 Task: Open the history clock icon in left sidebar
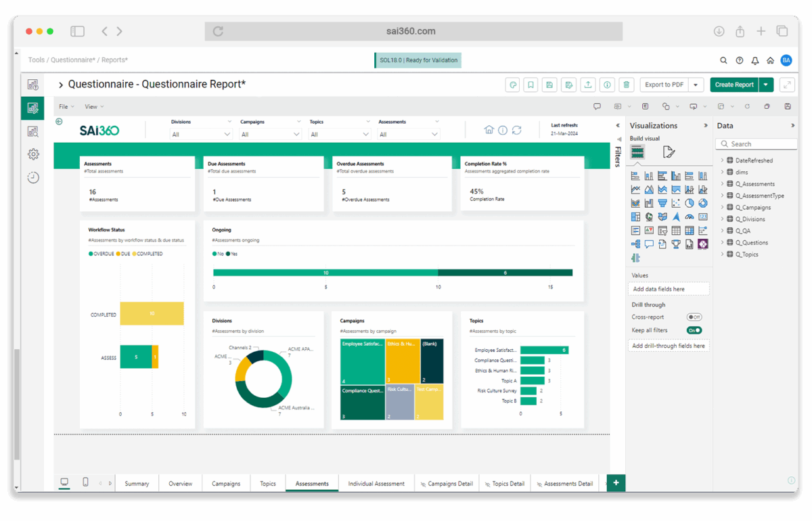[33, 177]
